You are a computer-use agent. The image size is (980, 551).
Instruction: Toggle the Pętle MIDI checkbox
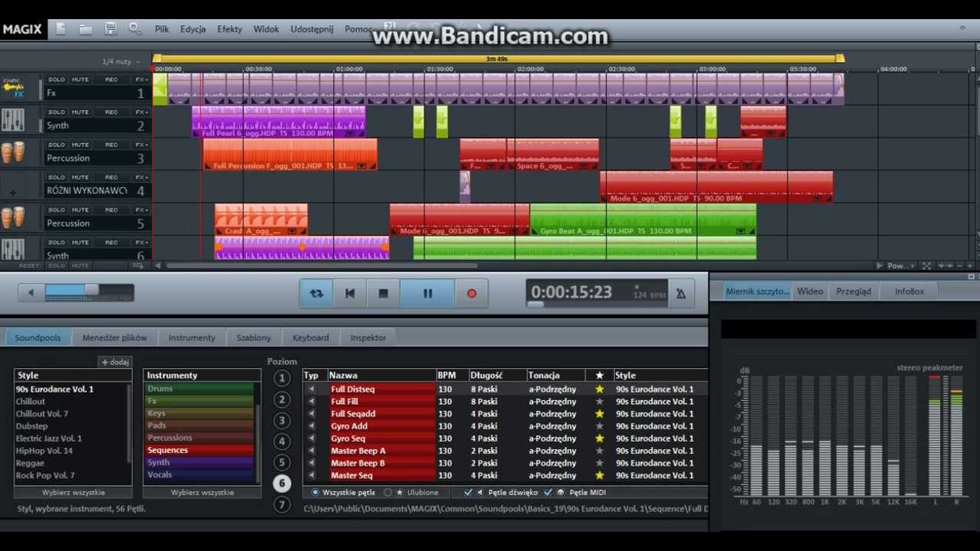click(x=548, y=492)
